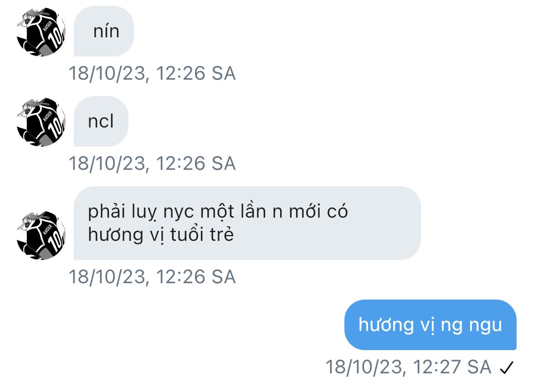Select the words 'mới có' in the gray message
Screen dimensions: 533x392
pos(318,211)
